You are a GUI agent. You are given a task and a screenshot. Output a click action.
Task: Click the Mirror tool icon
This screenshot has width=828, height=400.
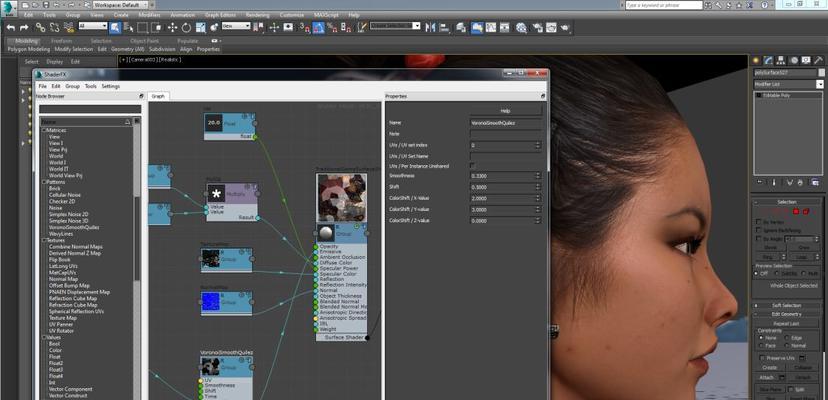coord(431,27)
